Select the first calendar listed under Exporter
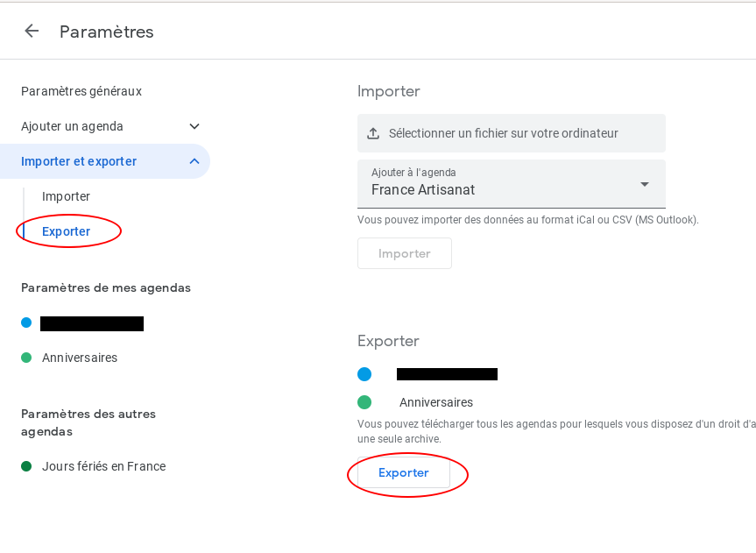 [447, 373]
